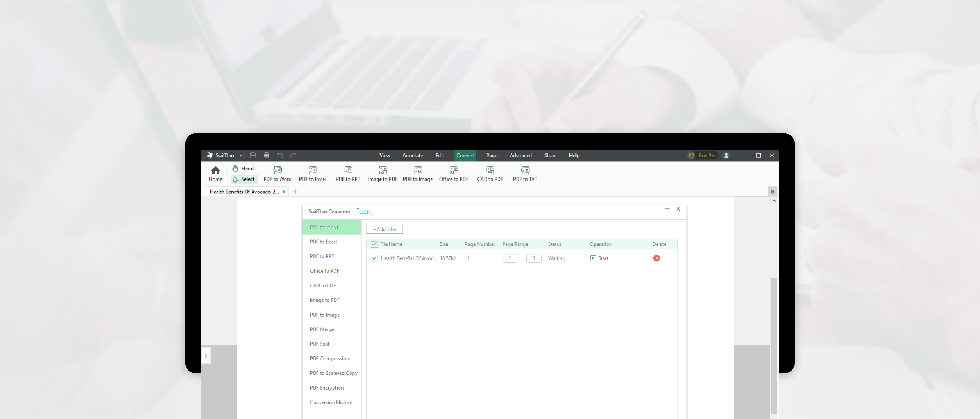The width and height of the screenshot is (980, 419).
Task: Open the Help menu
Action: (574, 156)
